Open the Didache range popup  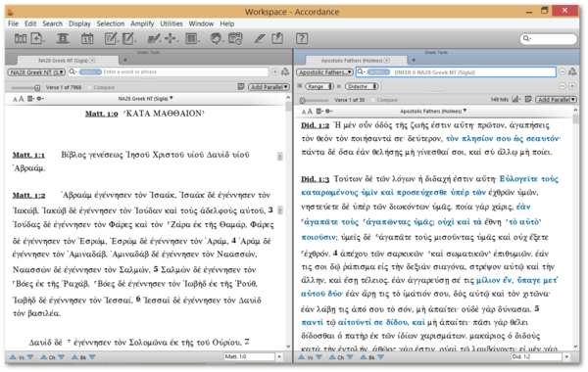coord(362,86)
